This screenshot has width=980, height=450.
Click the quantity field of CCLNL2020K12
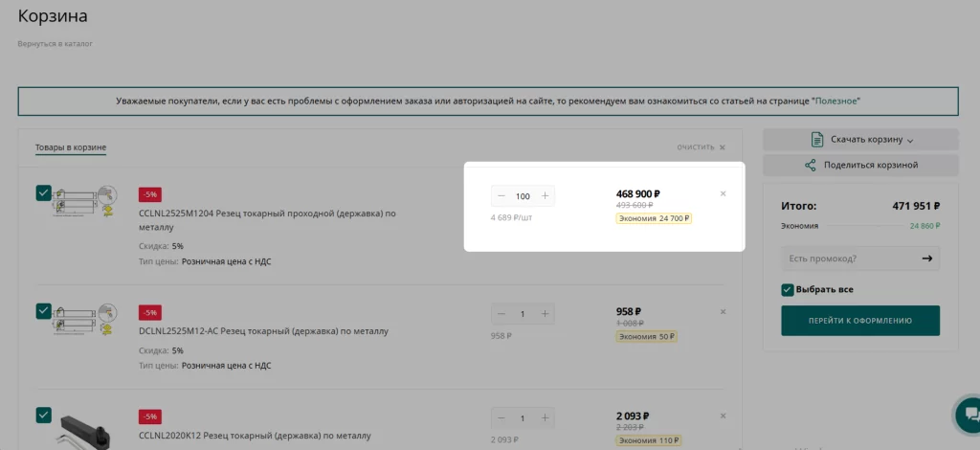pos(523,418)
